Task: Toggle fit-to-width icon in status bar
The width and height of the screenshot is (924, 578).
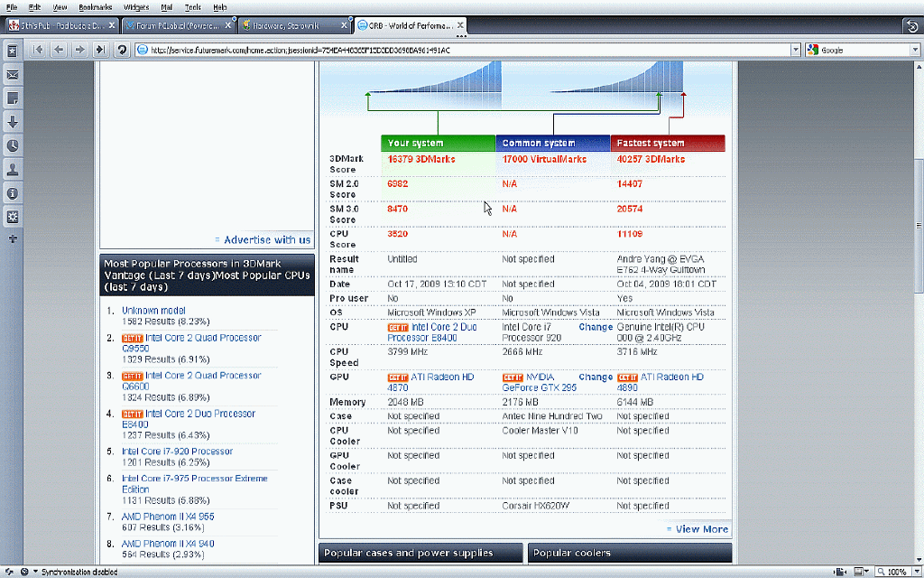Action: tap(840, 572)
